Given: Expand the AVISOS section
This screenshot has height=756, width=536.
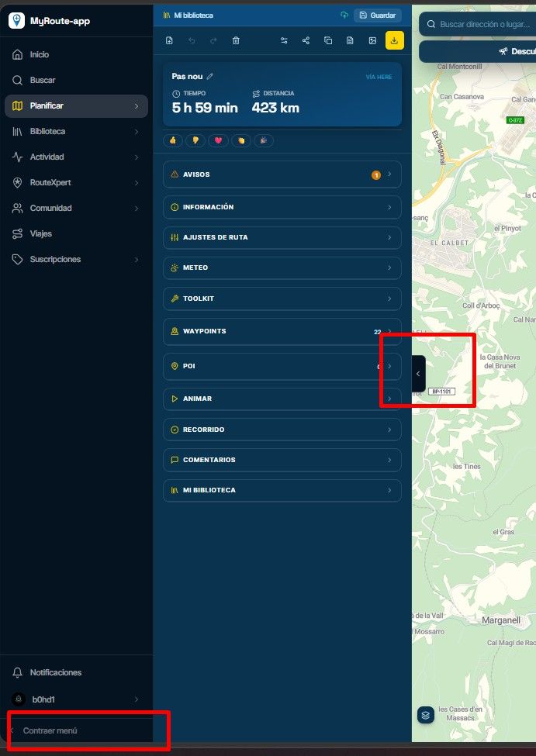Looking at the screenshot, I should 282,174.
